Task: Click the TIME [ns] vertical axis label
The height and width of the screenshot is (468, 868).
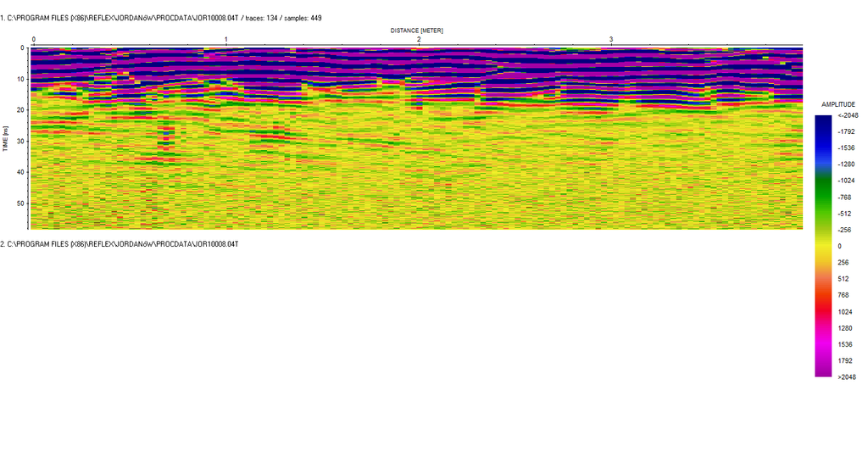Action: click(5, 138)
